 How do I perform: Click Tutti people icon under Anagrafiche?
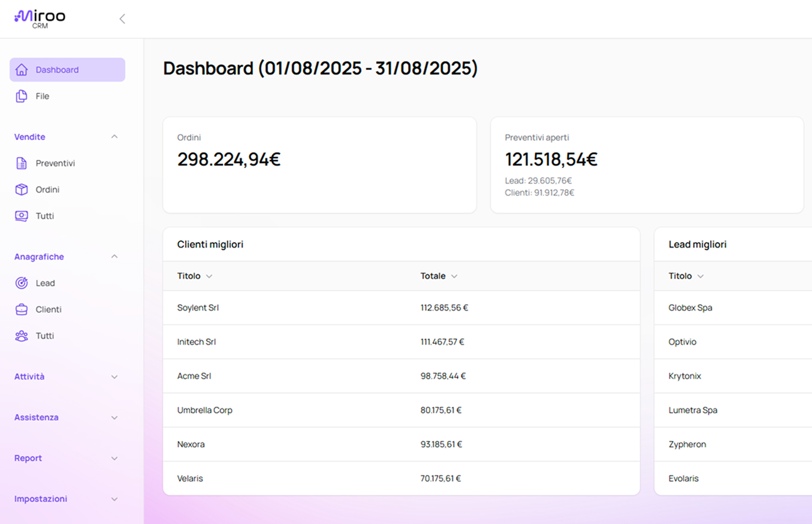[22, 336]
